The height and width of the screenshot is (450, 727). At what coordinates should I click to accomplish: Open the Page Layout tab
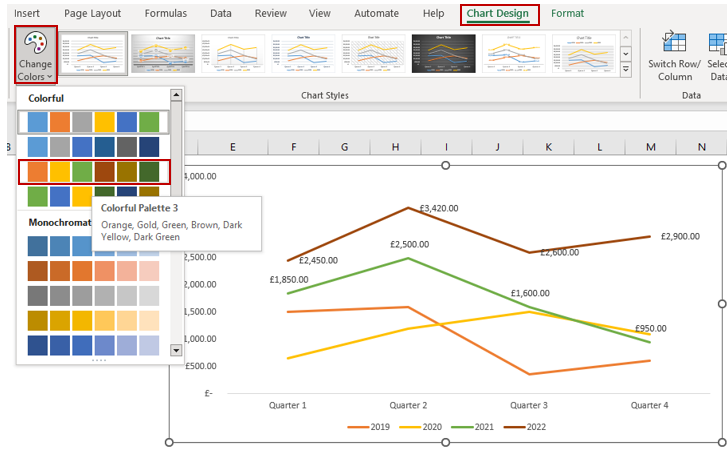pos(92,13)
